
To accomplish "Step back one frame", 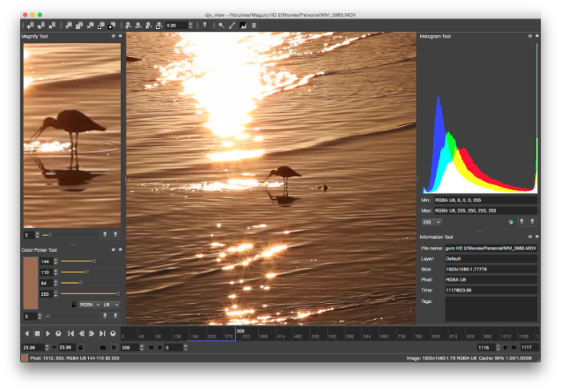I will (x=82, y=333).
